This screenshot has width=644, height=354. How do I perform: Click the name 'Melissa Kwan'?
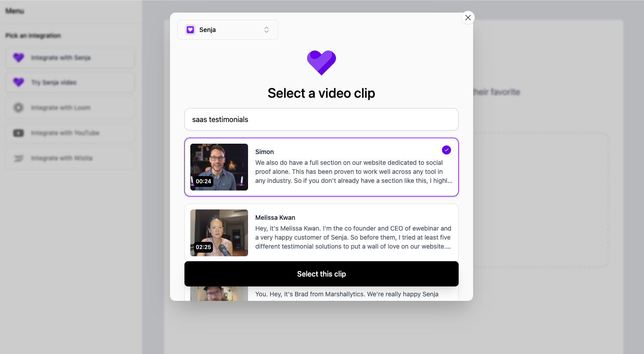coord(276,218)
